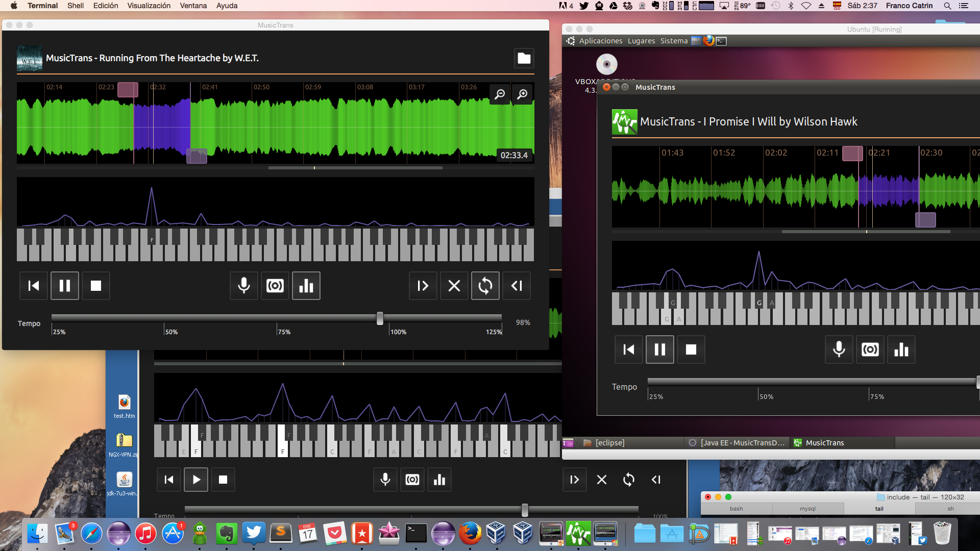The width and height of the screenshot is (980, 551).
Task: Stop playback in the background Mac MusicTrans window
Action: pyautogui.click(x=223, y=480)
